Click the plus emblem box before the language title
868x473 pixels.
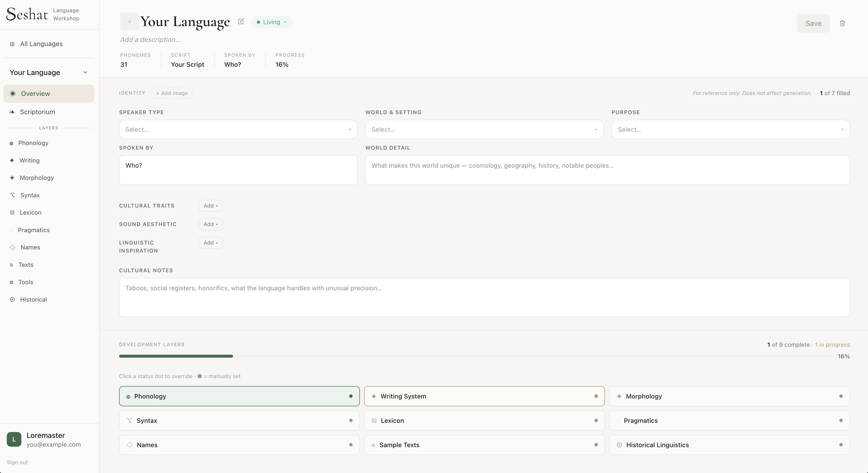(x=129, y=22)
